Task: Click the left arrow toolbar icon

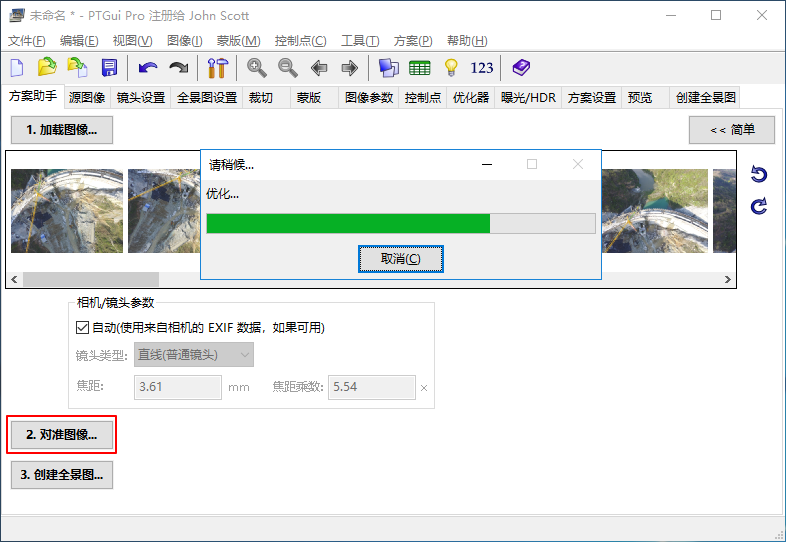Action: pos(319,67)
